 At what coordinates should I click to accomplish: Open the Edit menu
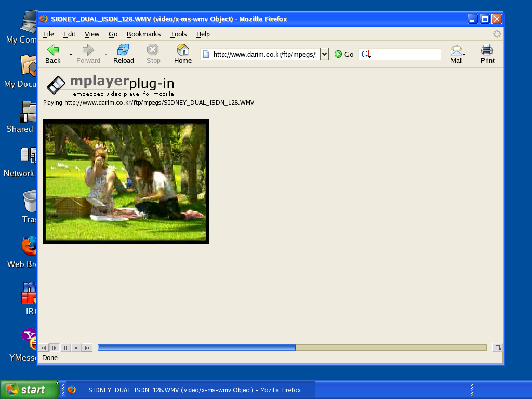[69, 34]
